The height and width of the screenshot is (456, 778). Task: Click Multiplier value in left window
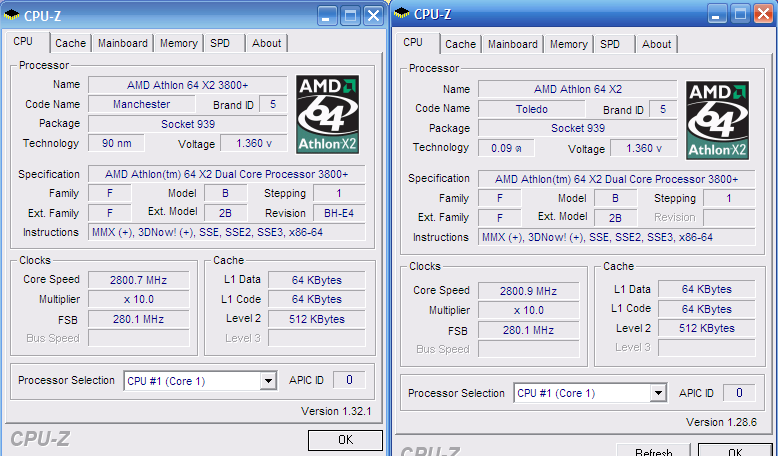pyautogui.click(x=138, y=299)
